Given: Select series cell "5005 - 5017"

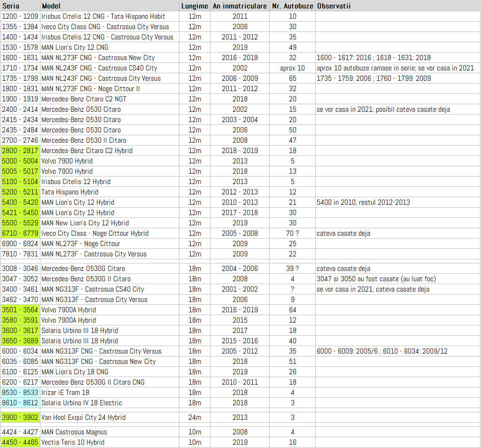Looking at the screenshot, I should [20, 171].
